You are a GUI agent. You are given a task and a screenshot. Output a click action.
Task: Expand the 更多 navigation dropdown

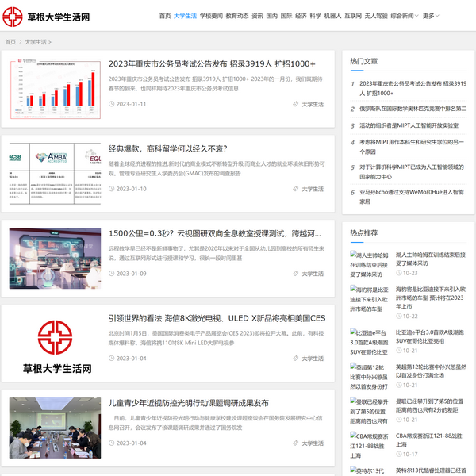(x=429, y=16)
